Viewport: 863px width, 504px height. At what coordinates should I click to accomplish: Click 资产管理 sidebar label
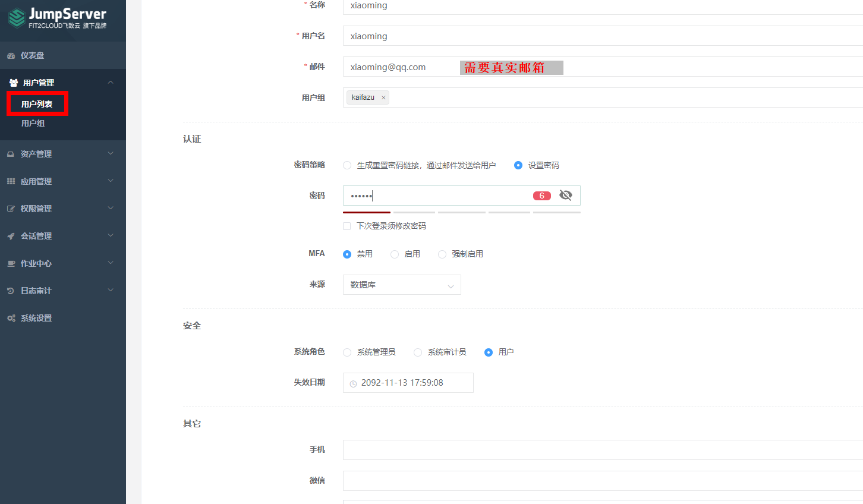tap(36, 154)
